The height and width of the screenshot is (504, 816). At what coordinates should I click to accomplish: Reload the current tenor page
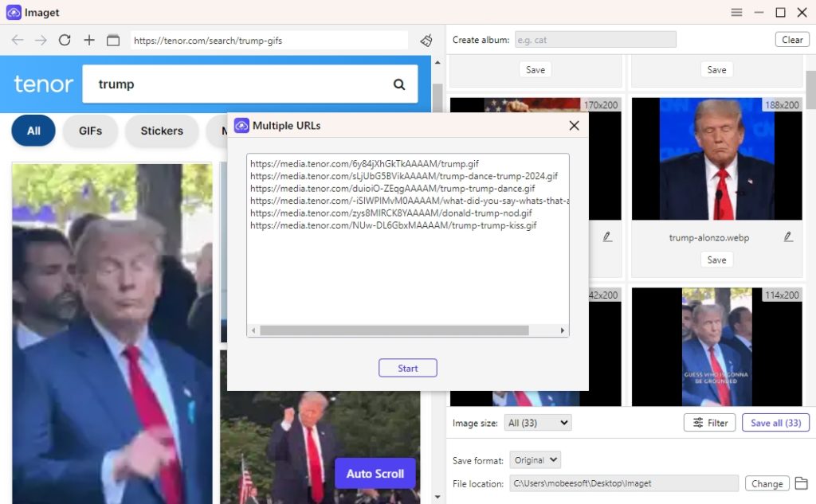pos(65,40)
